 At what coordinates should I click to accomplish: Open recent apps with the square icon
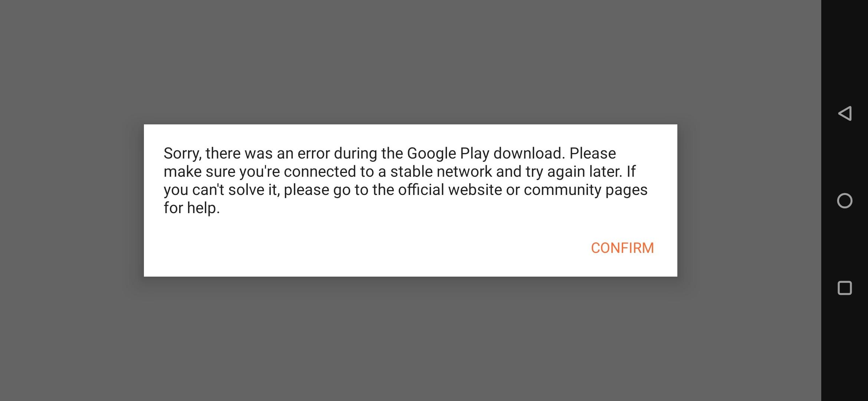tap(845, 288)
